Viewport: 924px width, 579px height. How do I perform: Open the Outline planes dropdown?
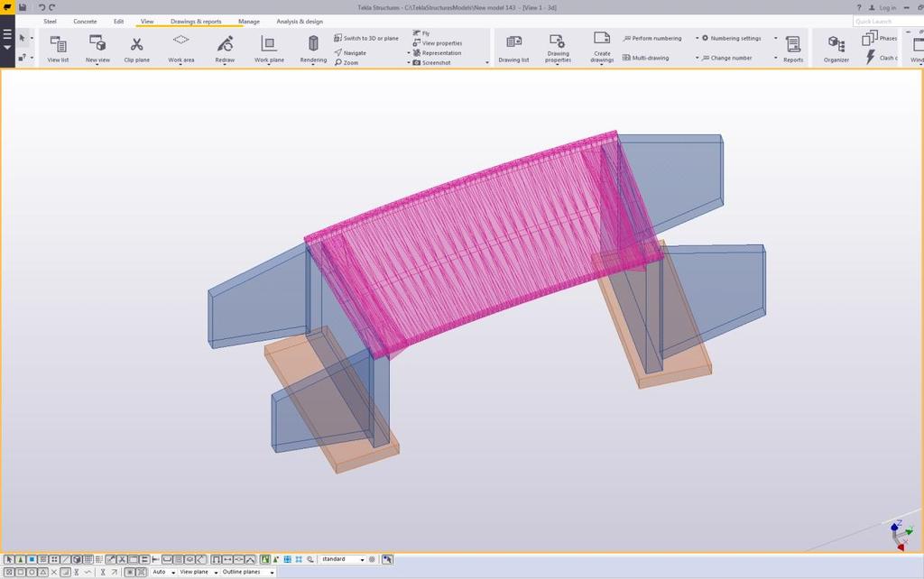pyautogui.click(x=247, y=572)
